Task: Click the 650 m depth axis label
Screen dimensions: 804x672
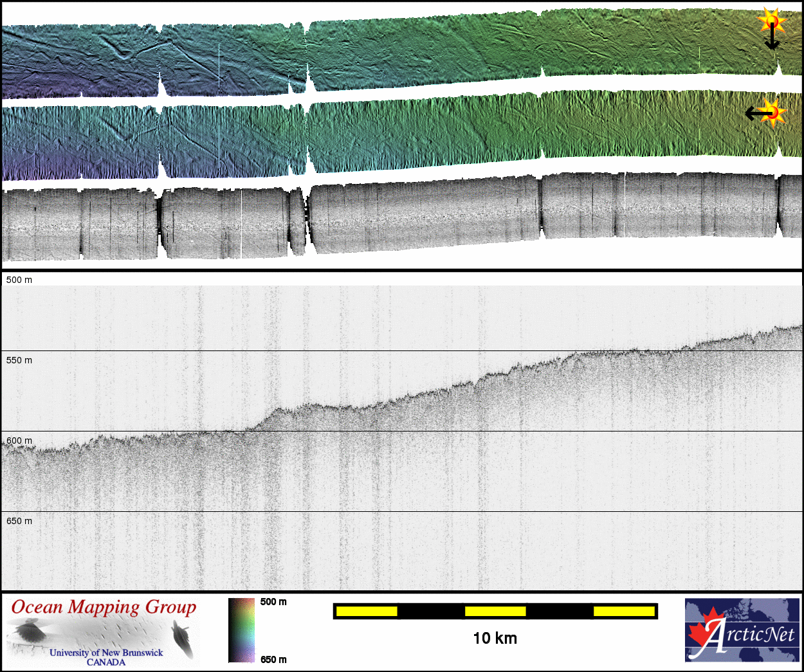Action: [x=19, y=521]
